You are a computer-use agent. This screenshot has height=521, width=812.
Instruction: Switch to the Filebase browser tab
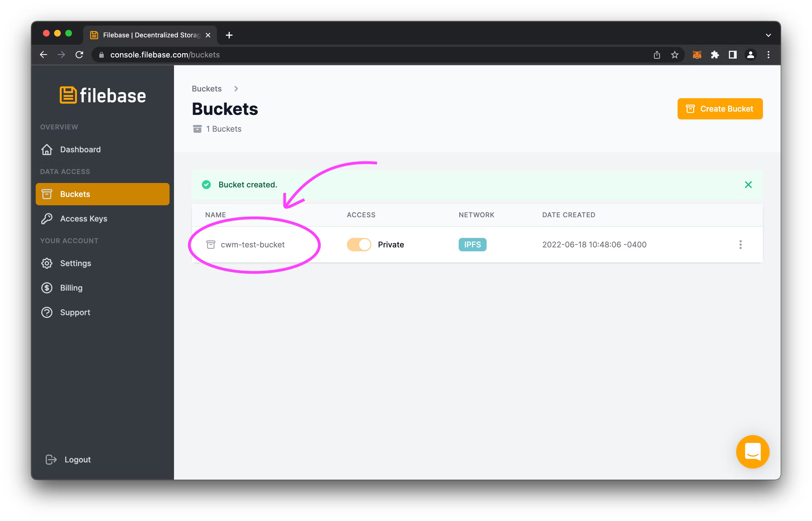click(146, 35)
